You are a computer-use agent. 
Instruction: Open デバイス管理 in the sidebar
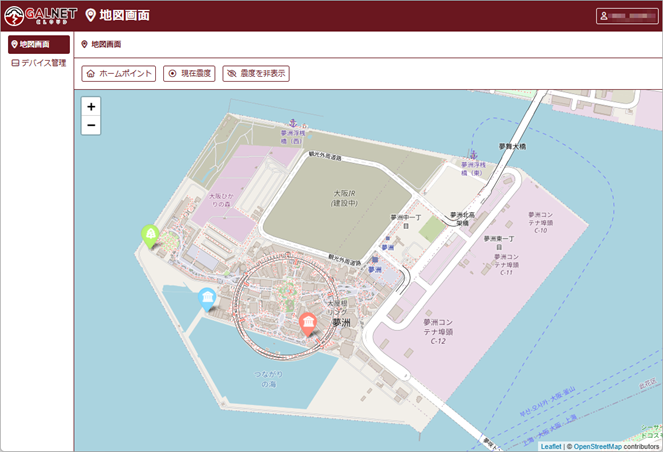(x=39, y=63)
